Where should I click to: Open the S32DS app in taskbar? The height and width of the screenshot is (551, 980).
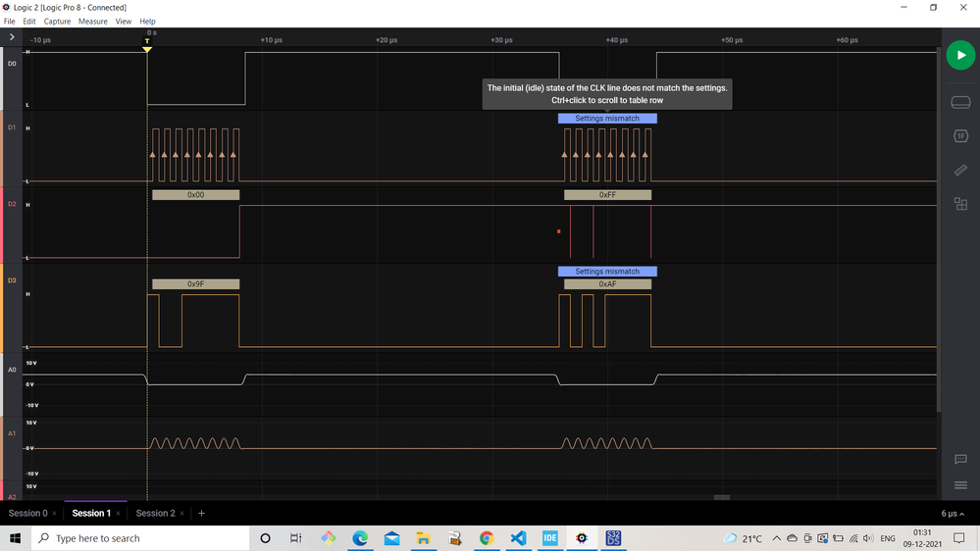(x=613, y=538)
